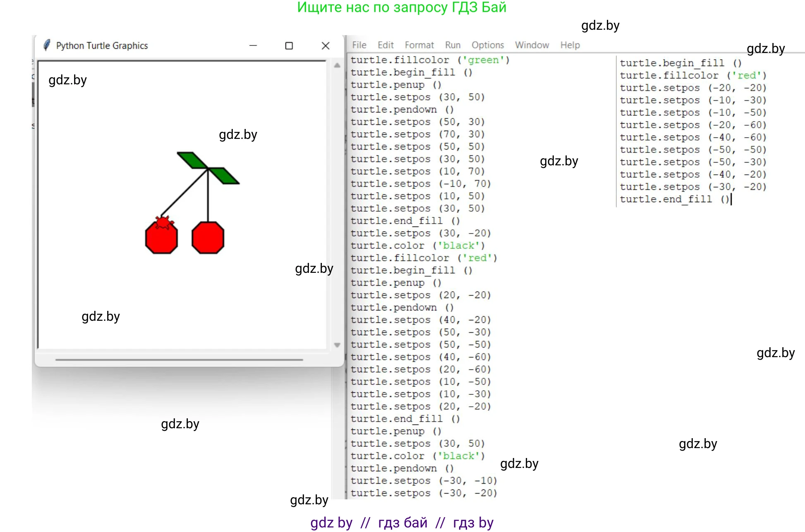
Task: Open the Run menu
Action: point(453,45)
